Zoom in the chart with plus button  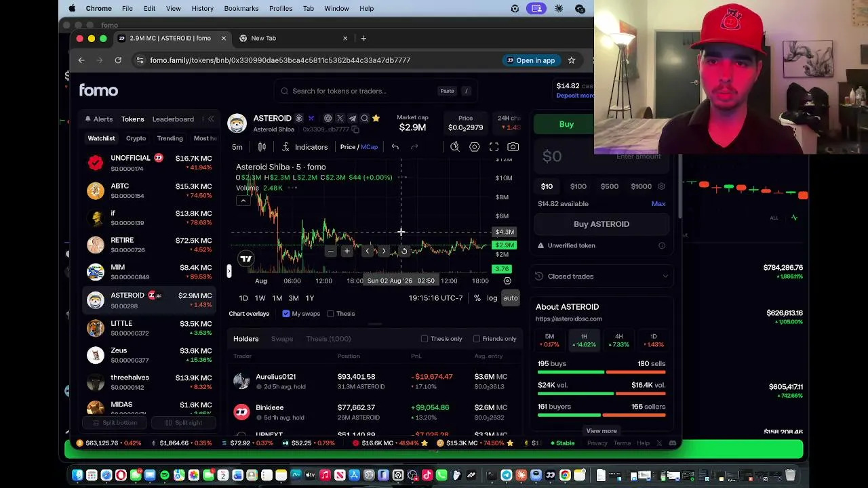347,251
